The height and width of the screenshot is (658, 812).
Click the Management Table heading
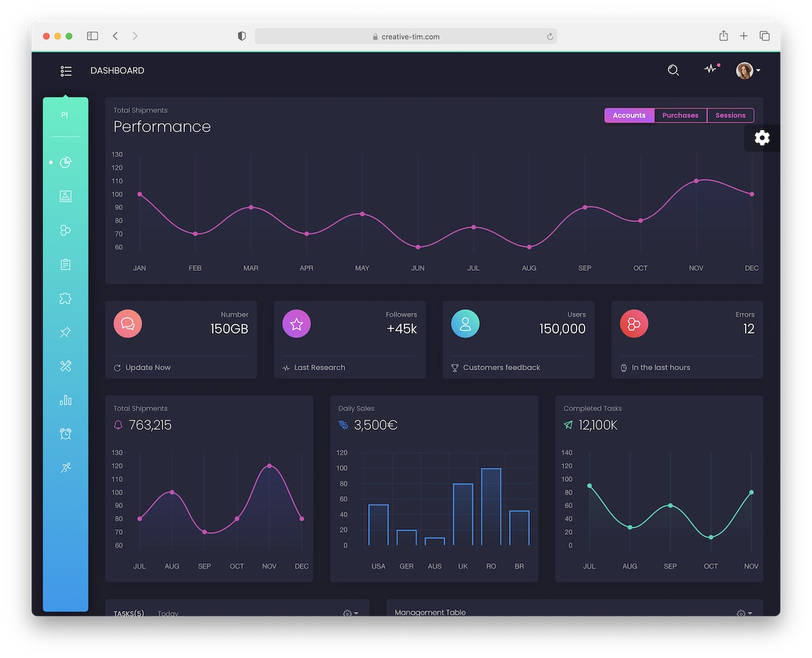(430, 612)
